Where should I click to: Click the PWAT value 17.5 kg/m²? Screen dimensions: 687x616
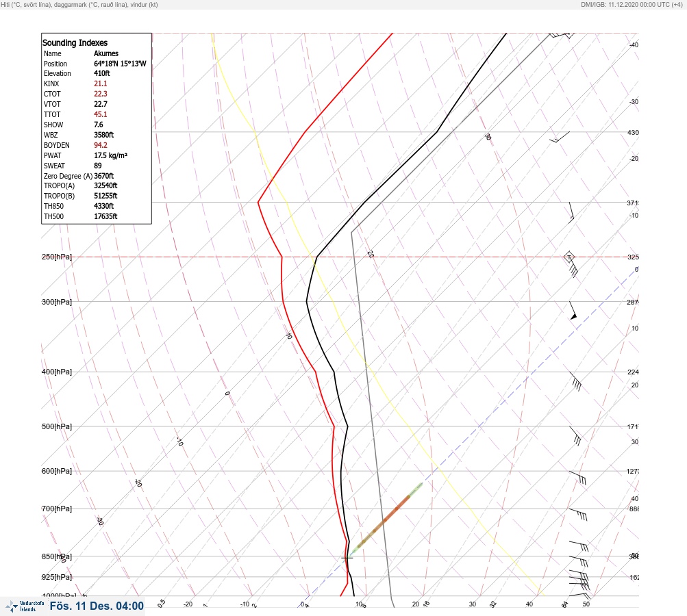pos(110,155)
